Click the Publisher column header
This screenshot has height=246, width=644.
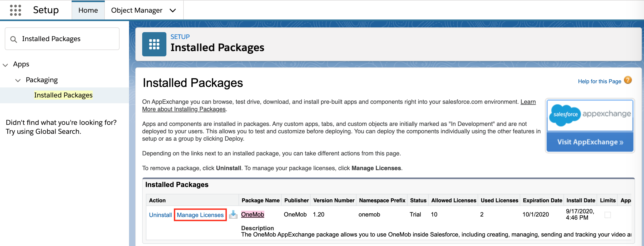tap(296, 200)
